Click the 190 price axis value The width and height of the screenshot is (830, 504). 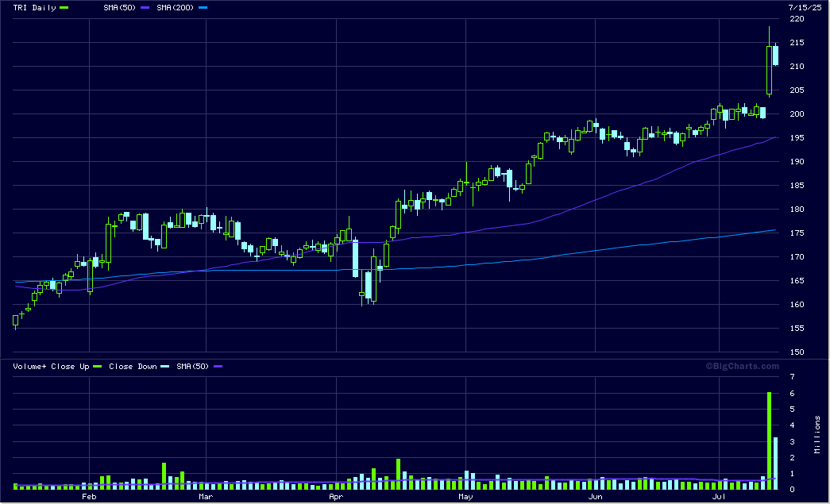(x=797, y=162)
